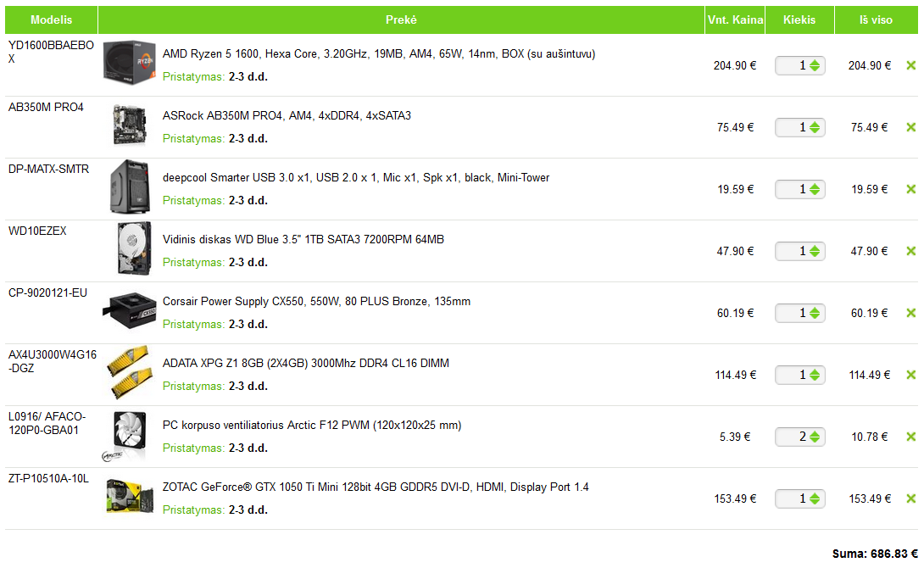Click quantity stepper arrows for ADATA XPG Z1

tap(815, 375)
